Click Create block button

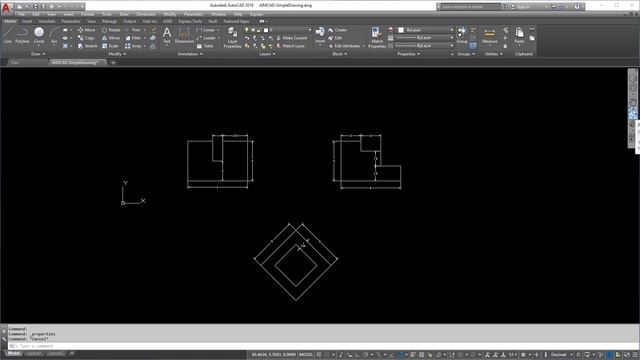tap(337, 30)
